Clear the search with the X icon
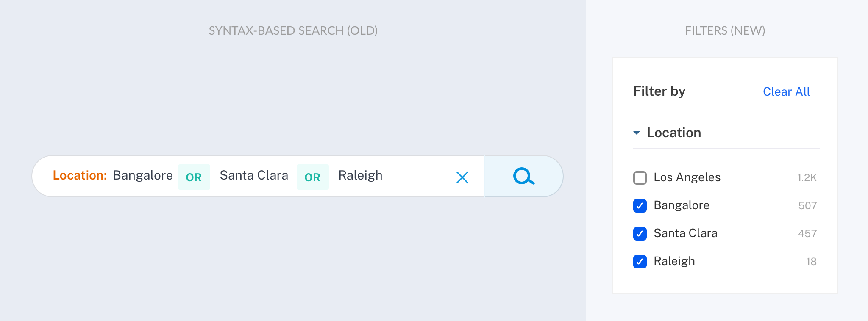Viewport: 868px width, 321px height. [462, 177]
